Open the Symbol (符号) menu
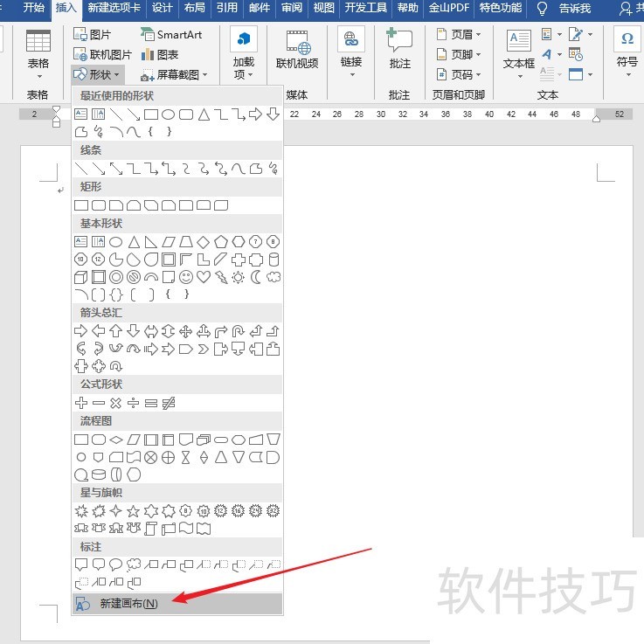 [627, 52]
